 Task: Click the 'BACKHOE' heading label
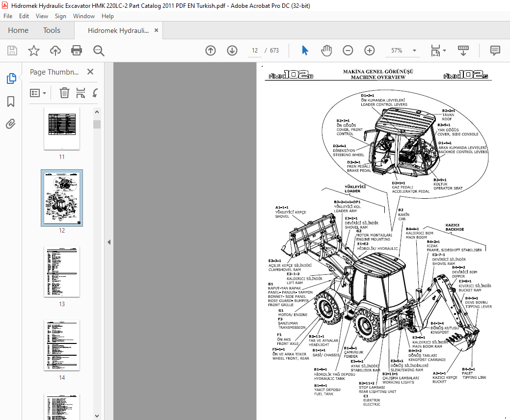coord(455,230)
